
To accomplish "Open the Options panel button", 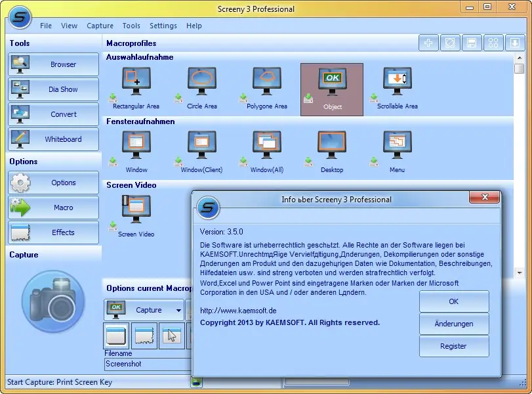I will 54,183.
